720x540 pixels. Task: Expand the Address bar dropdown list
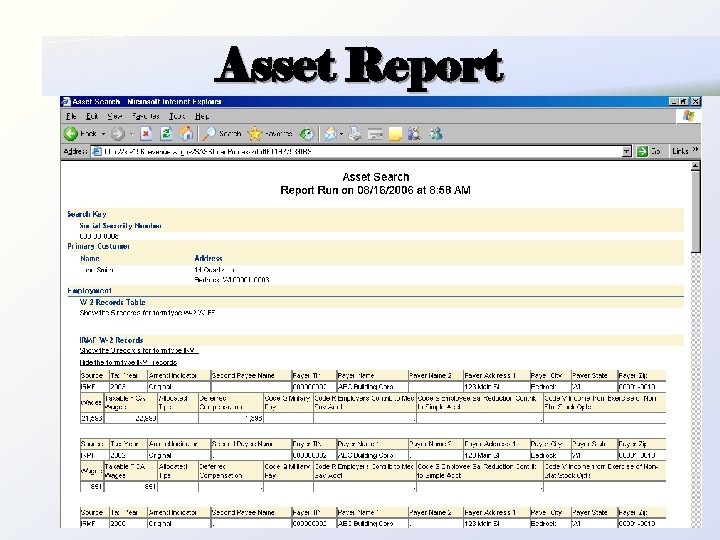pos(626,151)
